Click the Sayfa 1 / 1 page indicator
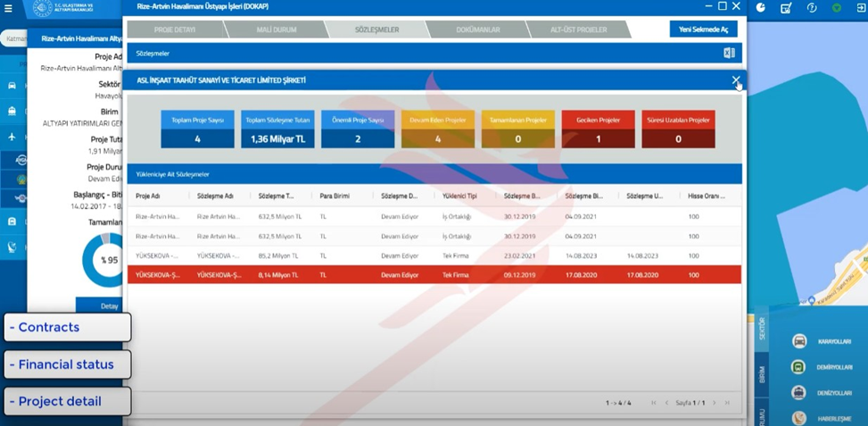Image resolution: width=868 pixels, height=426 pixels. click(690, 403)
